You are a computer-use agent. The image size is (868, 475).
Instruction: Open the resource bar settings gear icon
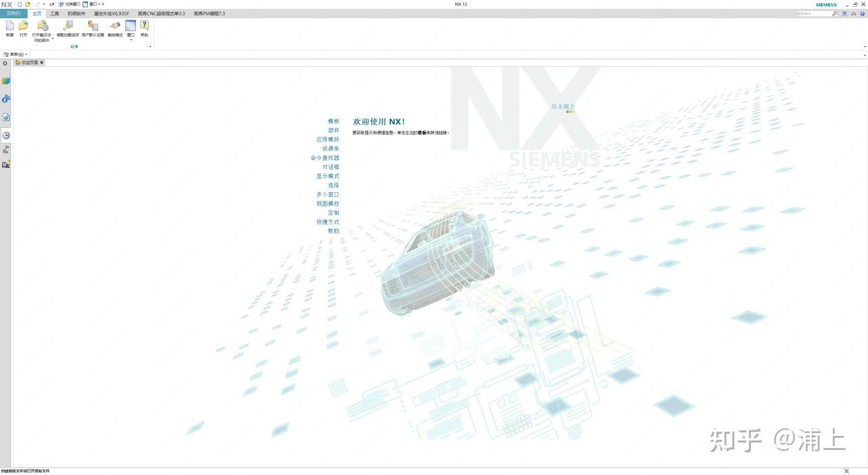5,63
